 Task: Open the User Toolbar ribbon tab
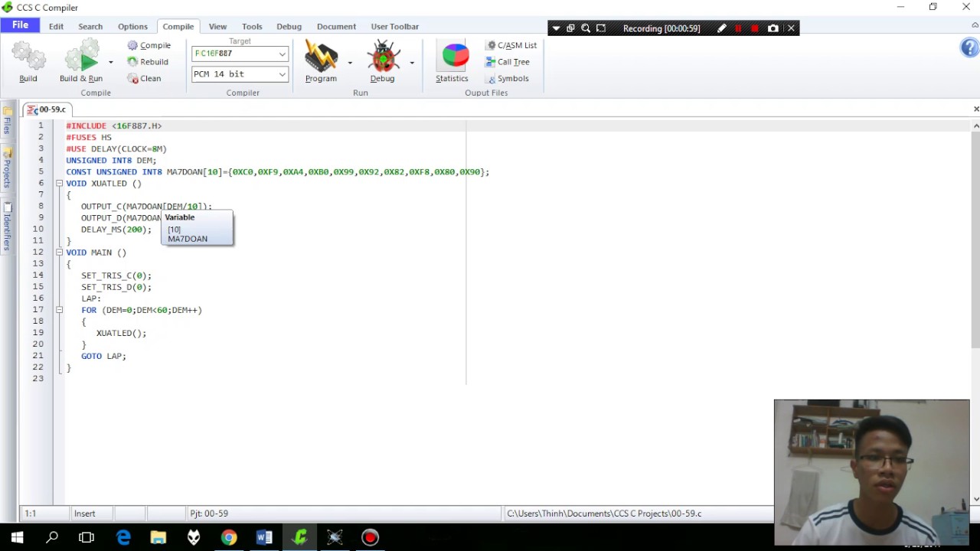coord(395,26)
